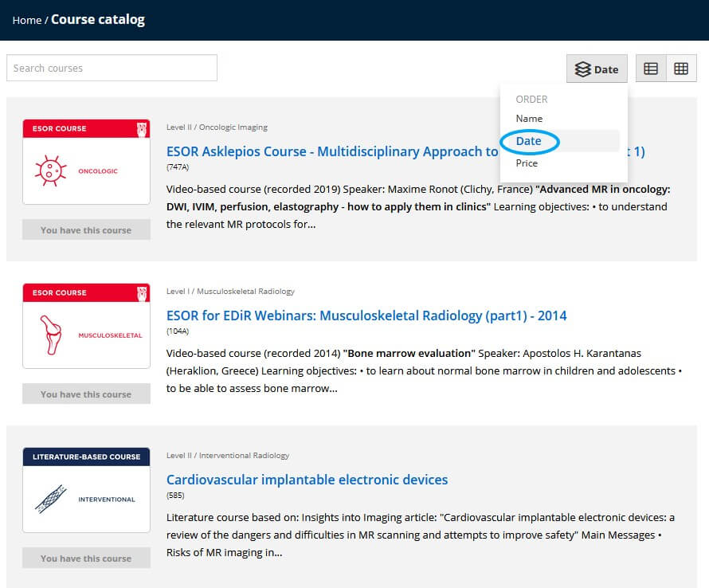Click the Musculoskeletal ESOR course thumbnail

click(86, 326)
